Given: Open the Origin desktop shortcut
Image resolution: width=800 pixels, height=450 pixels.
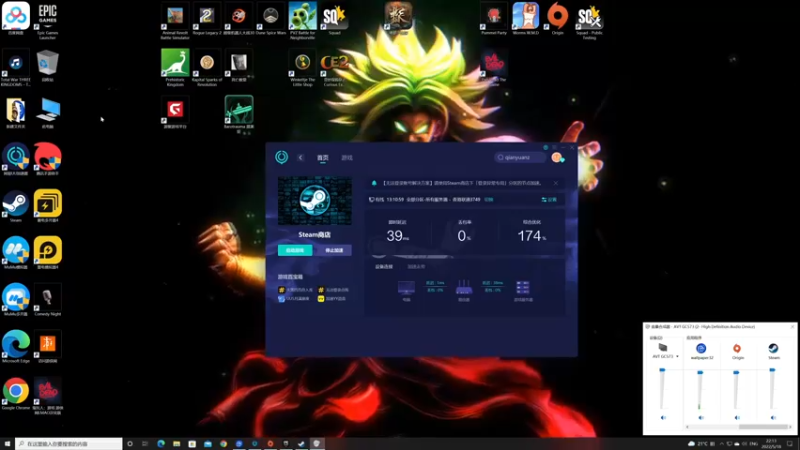Looking at the screenshot, I should point(557,19).
